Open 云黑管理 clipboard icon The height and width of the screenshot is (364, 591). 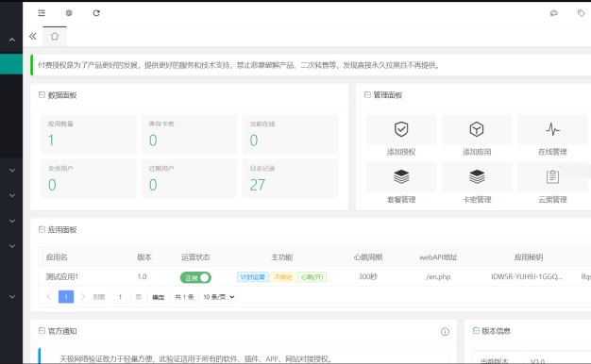552,176
